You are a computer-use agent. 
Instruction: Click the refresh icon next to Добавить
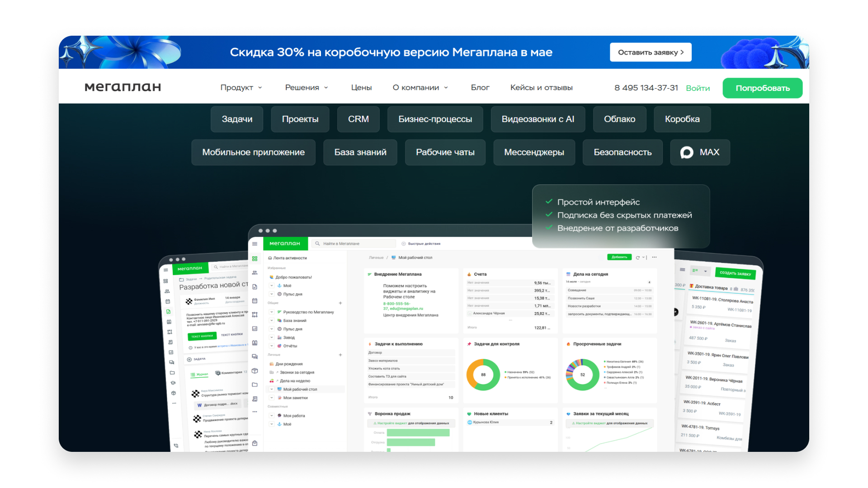coord(637,258)
